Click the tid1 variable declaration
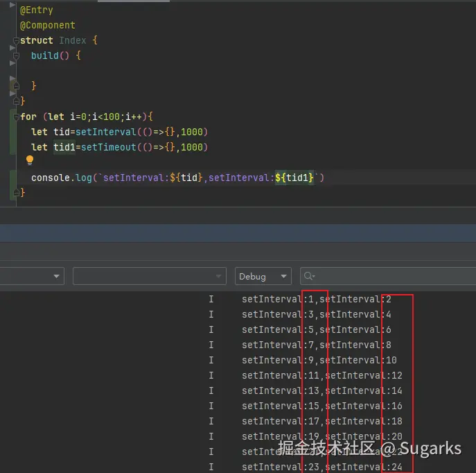The width and height of the screenshot is (476, 473). [64, 147]
